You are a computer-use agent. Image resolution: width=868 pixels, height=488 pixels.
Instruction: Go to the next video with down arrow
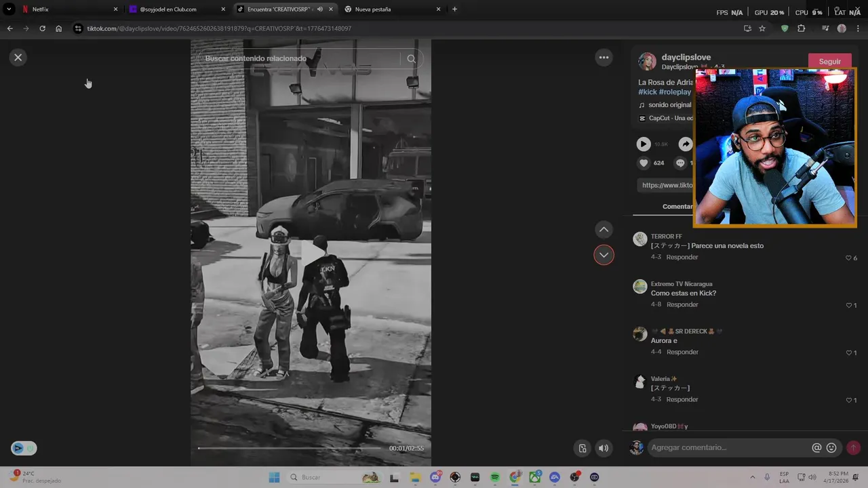[604, 255]
